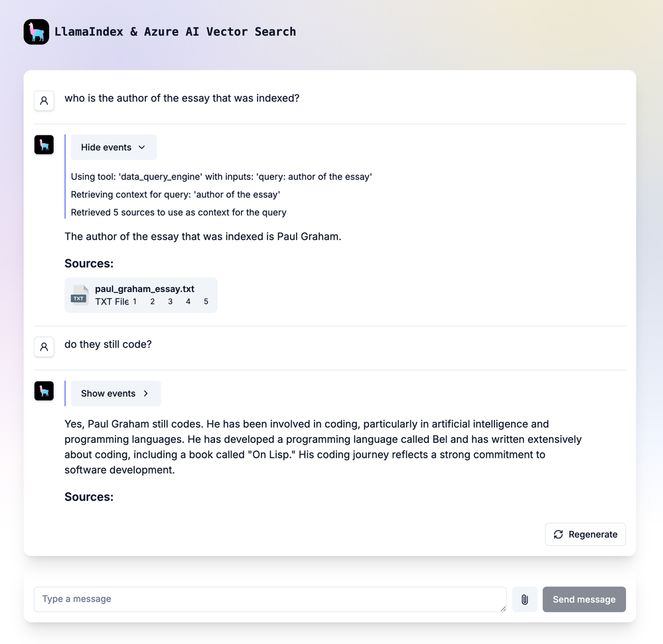Focus the 'Type a message' input field
The height and width of the screenshot is (644, 663).
coord(270,599)
